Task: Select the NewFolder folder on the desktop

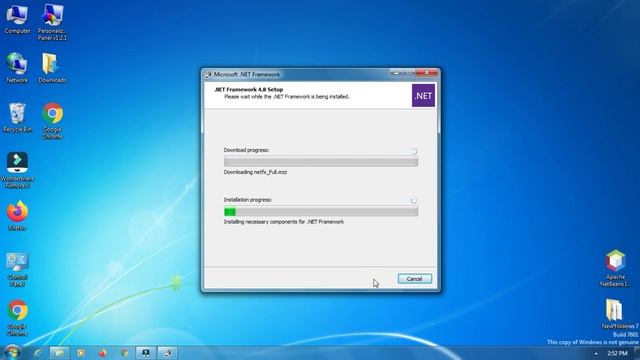Action: [x=615, y=313]
